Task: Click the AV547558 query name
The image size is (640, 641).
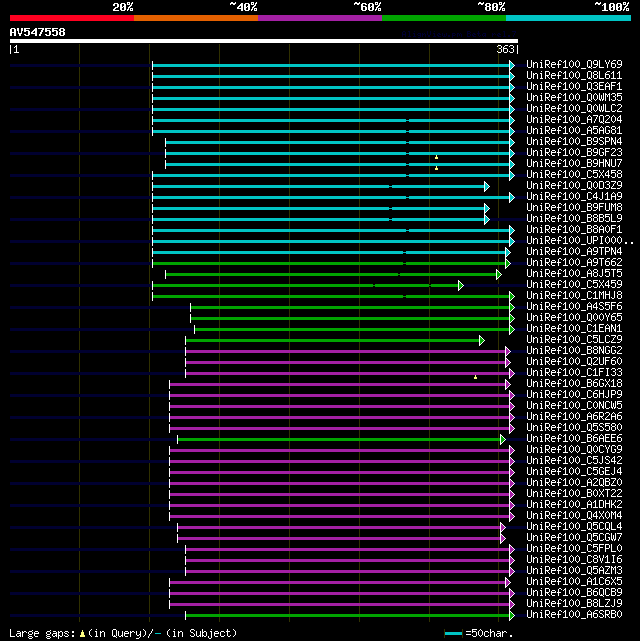Action: [x=37, y=32]
